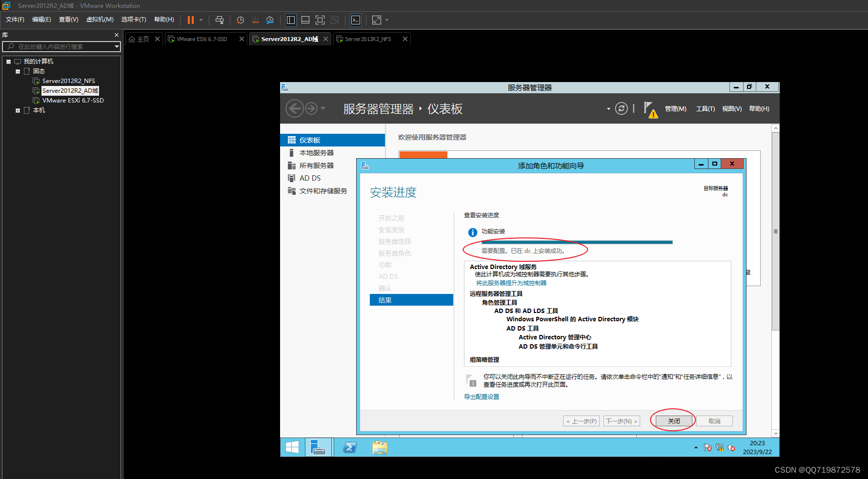Click the 关闭 button in the wizard
The width and height of the screenshot is (868, 479).
click(674, 421)
